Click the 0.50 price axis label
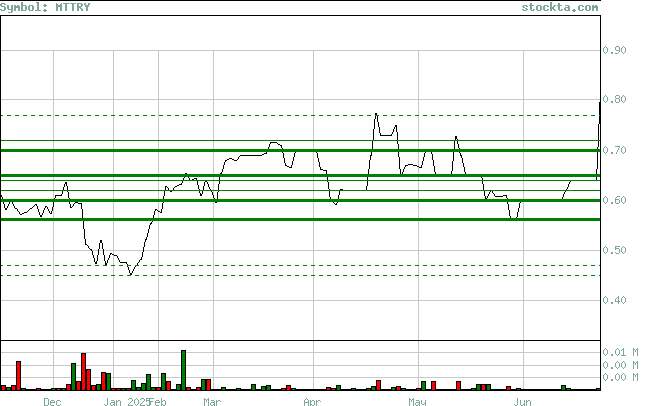This screenshot has height=406, width=655. click(614, 250)
